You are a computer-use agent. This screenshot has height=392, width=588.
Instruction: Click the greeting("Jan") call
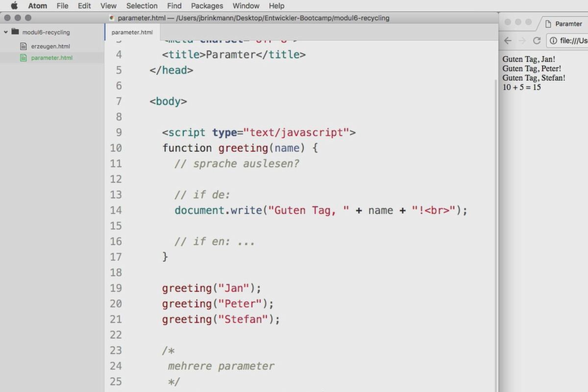tap(212, 288)
